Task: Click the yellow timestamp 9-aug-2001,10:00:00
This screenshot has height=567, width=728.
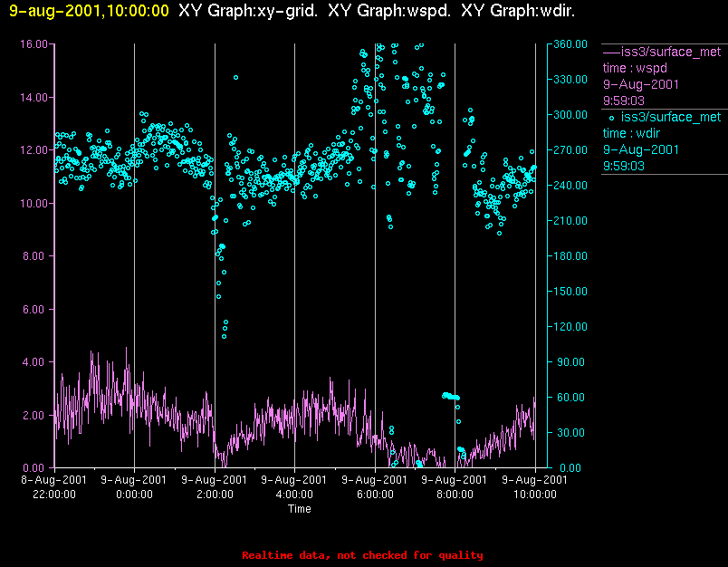Action: (89, 11)
